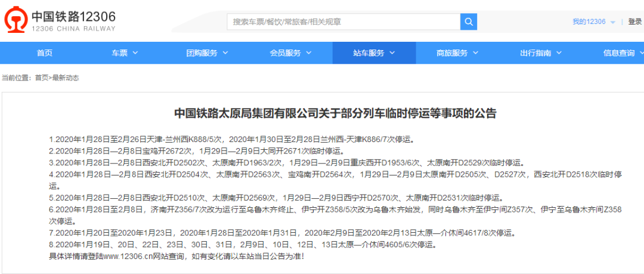Select the highlighted 站车服务 menu
The image size is (644, 274).
point(373,53)
